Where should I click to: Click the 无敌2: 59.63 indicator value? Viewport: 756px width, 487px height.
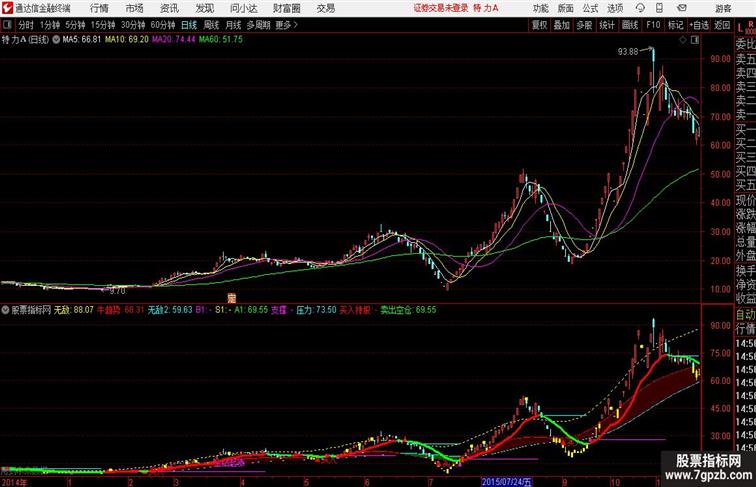[x=170, y=310]
